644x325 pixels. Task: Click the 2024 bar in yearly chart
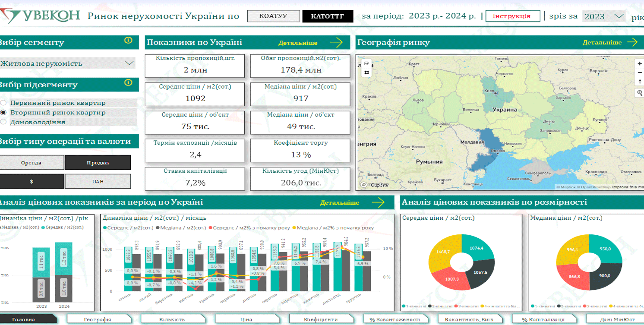point(64,272)
